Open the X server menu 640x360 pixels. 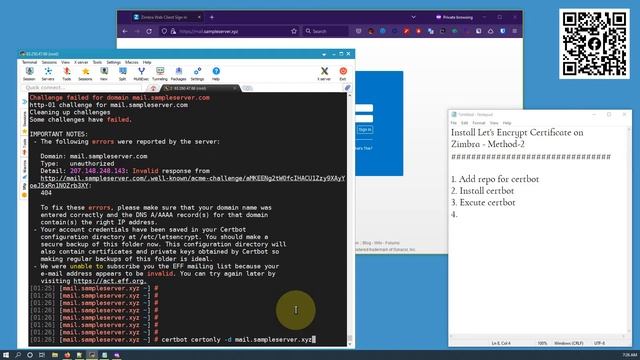point(81,62)
